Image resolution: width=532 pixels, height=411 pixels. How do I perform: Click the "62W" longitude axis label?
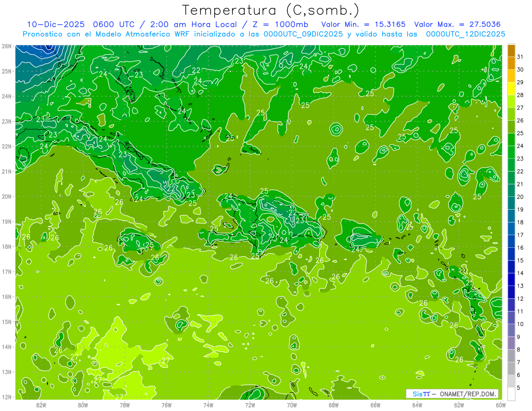(459, 405)
